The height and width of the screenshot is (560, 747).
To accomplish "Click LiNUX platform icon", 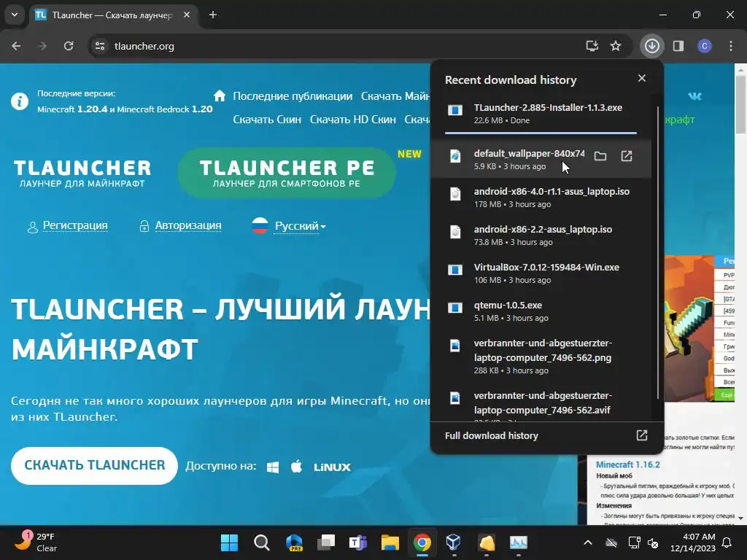I will coord(332,467).
